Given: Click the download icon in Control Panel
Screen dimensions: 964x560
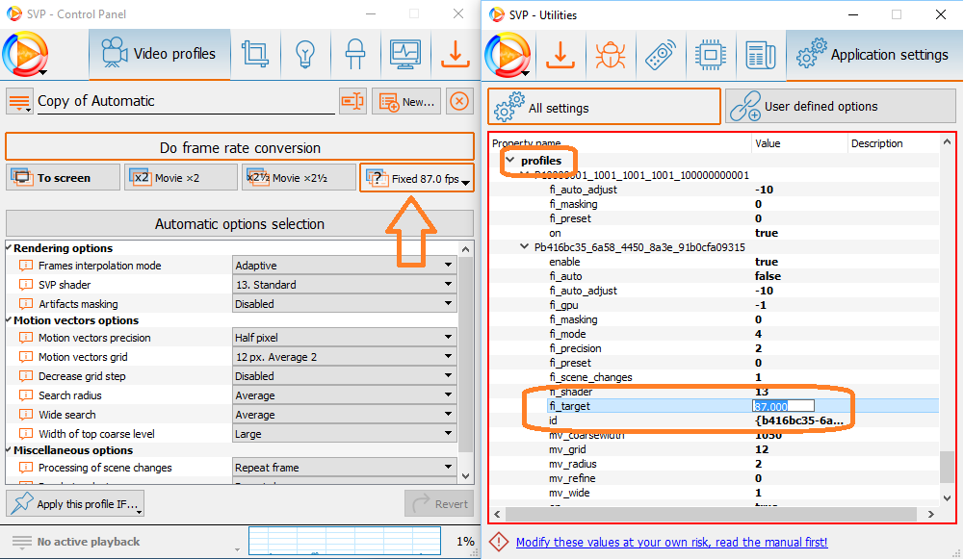Looking at the screenshot, I should coord(455,54).
